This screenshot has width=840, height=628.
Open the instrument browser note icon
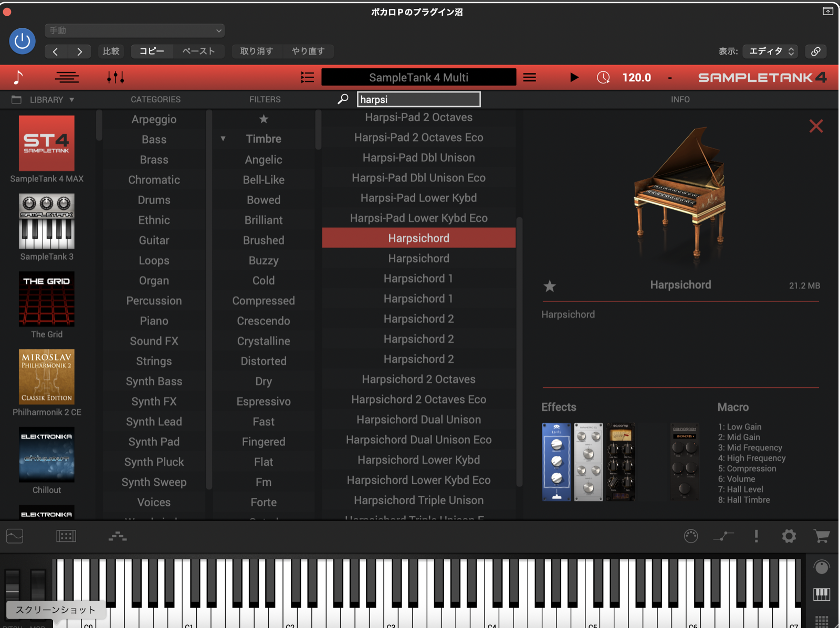point(18,78)
